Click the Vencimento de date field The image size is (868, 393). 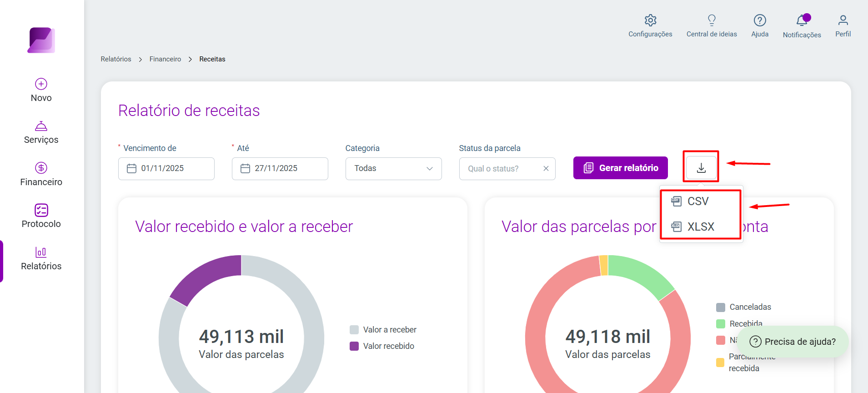[166, 168]
